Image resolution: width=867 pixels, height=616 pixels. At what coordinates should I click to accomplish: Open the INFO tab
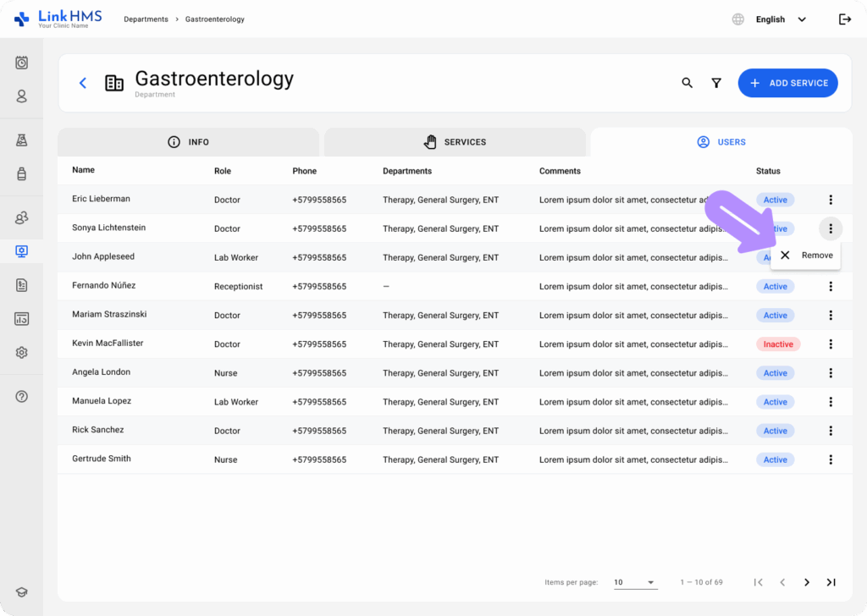[x=188, y=142]
